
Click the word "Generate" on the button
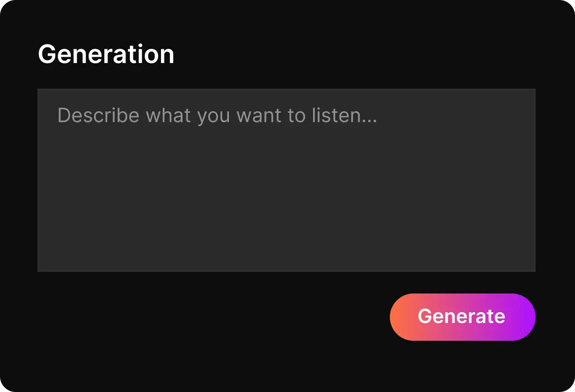[461, 316]
